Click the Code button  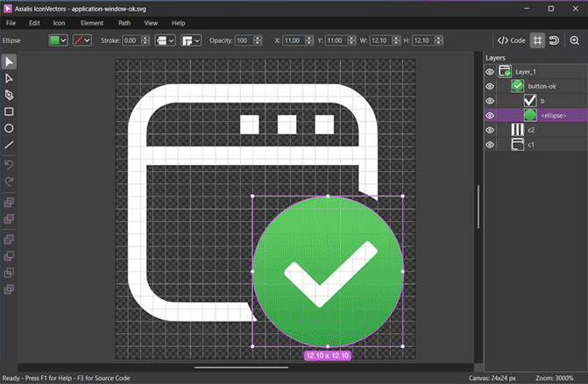tap(510, 40)
